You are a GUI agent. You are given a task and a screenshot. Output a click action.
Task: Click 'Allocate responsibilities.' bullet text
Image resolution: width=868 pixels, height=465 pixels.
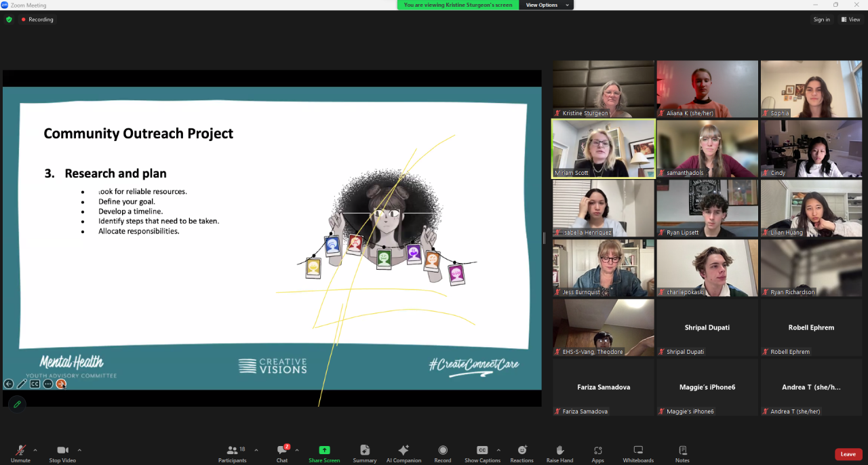click(138, 231)
